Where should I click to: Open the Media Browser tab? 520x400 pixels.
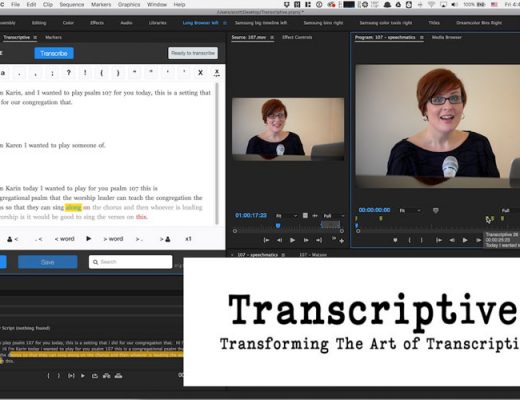click(x=447, y=37)
